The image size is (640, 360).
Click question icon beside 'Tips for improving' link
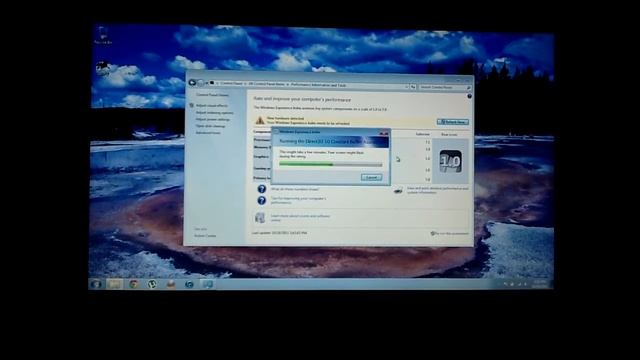pos(262,200)
